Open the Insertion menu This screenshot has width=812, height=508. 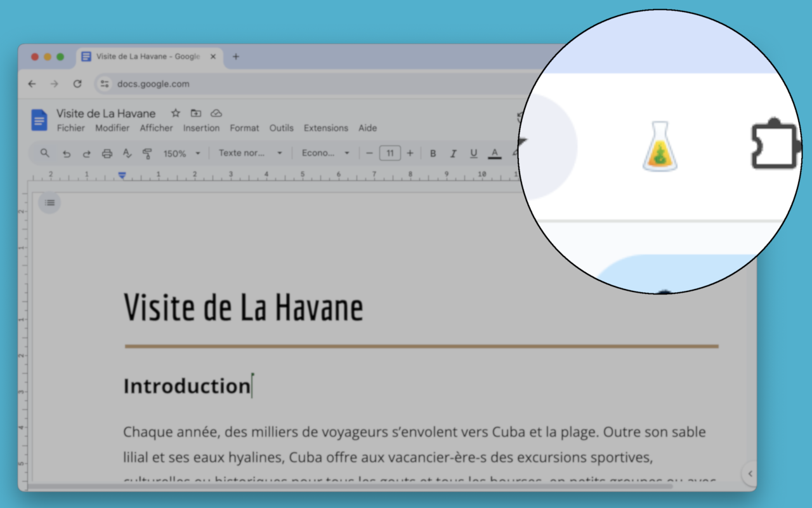tap(201, 128)
